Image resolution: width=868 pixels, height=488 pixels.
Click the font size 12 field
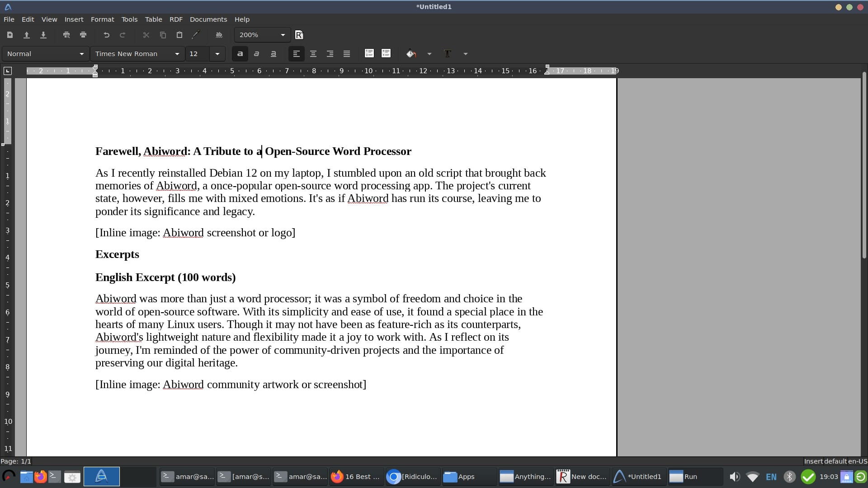tap(198, 54)
